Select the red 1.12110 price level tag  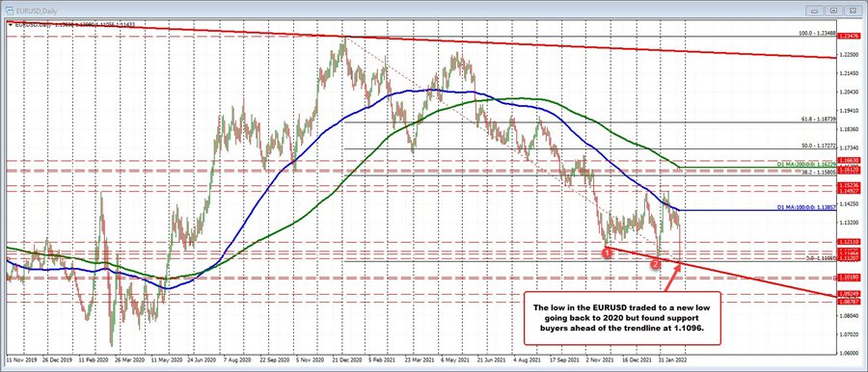[x=848, y=242]
